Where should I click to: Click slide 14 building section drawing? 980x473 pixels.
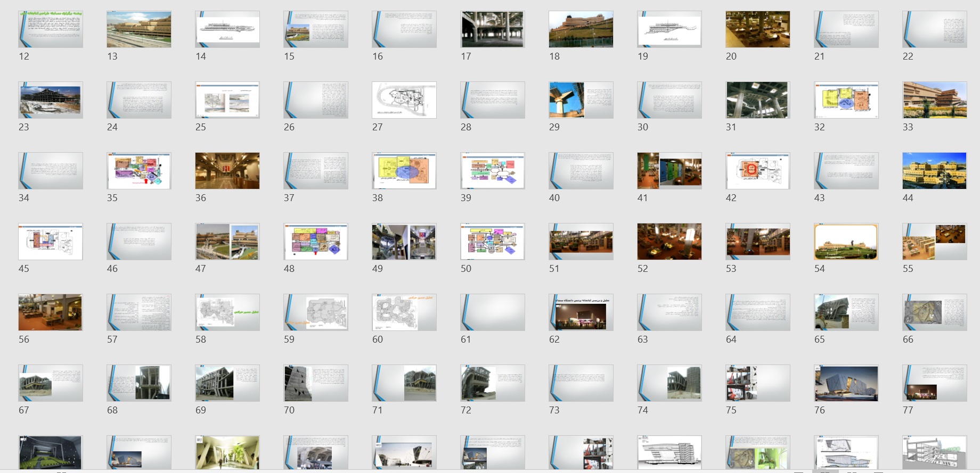227,29
